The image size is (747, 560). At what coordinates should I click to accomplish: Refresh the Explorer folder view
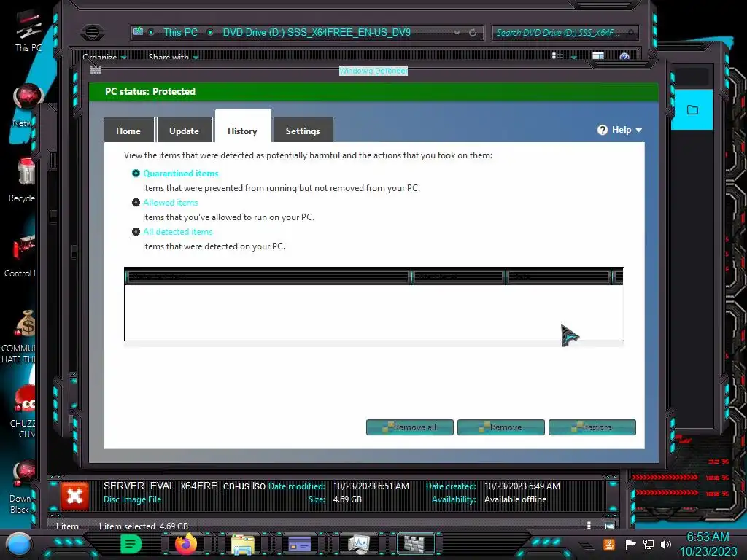click(x=473, y=32)
